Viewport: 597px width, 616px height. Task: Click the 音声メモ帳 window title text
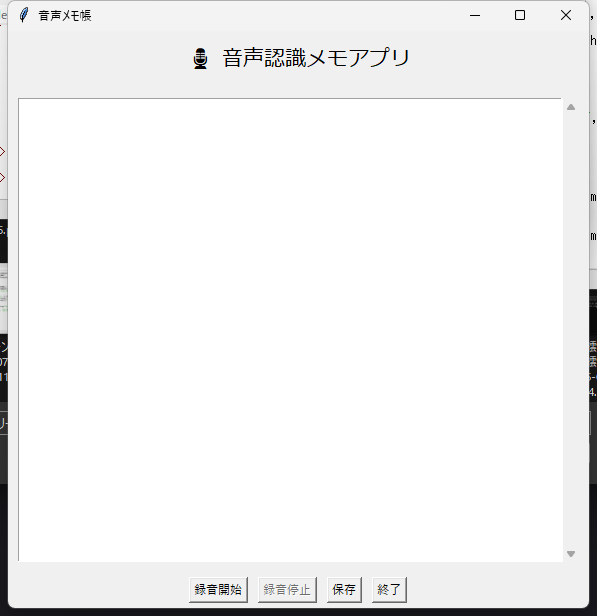[x=65, y=15]
